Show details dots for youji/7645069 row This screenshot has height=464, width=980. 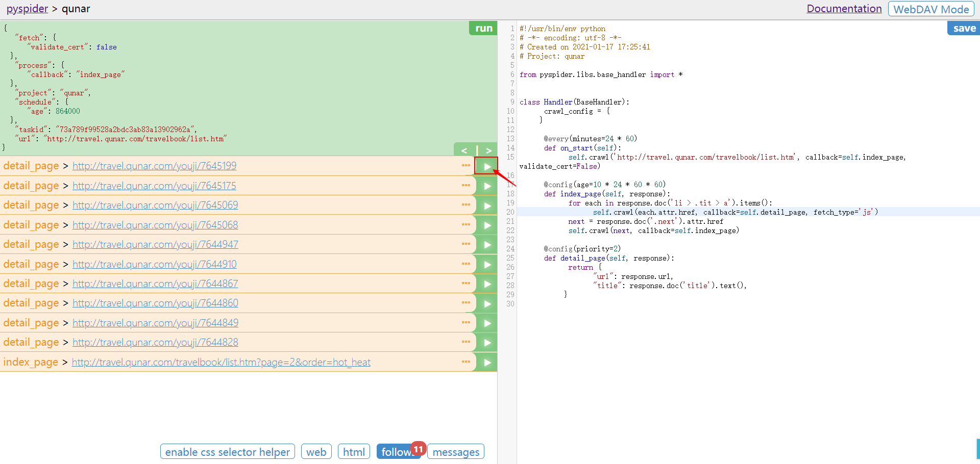pyautogui.click(x=466, y=204)
